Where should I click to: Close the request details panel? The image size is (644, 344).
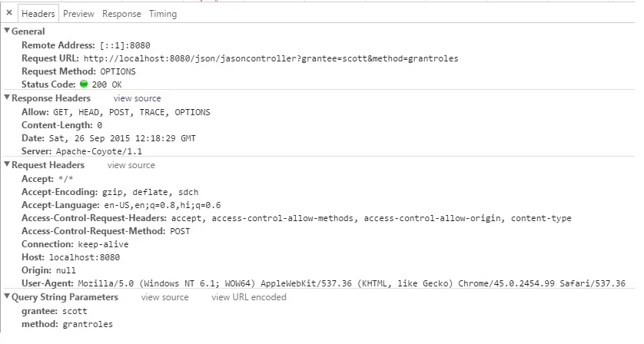[9, 13]
